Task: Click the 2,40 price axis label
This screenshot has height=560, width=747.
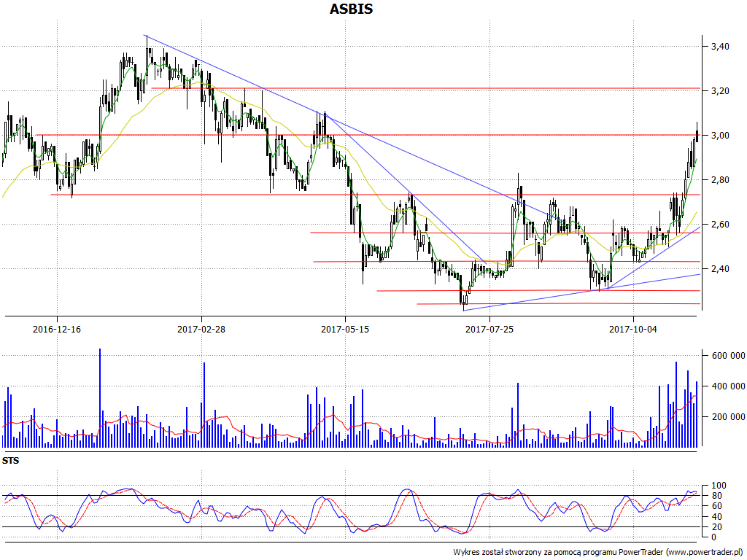Action: 720,269
